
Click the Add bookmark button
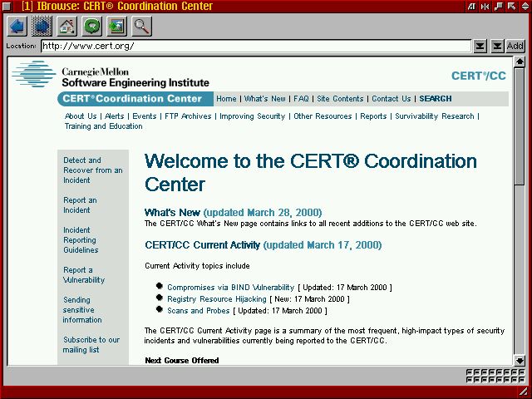pyautogui.click(x=515, y=46)
